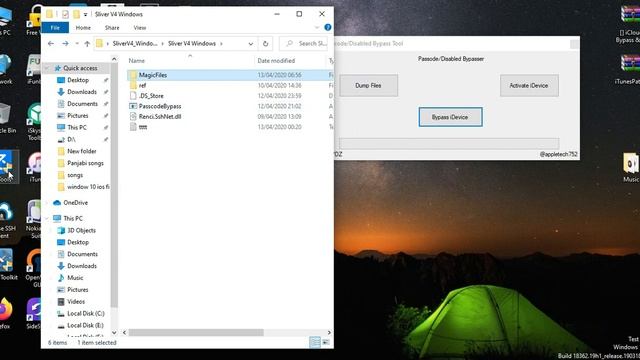
Task: Select the PasscodeBypass application
Action: pyautogui.click(x=160, y=106)
